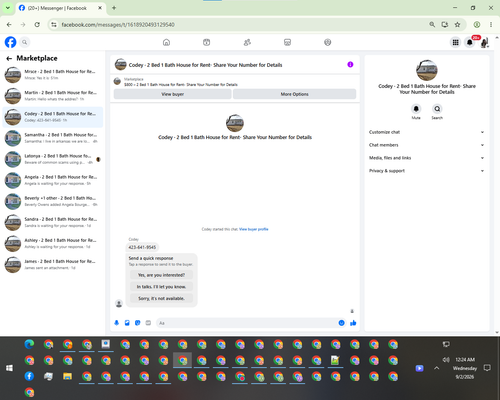Image resolution: width=500 pixels, height=400 pixels.
Task: Show hidden system tray icons chevron
Action: coord(437,368)
